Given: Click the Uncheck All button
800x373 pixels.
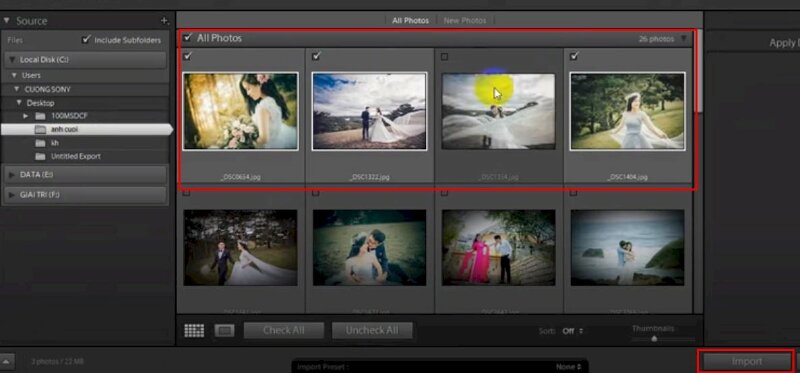Looking at the screenshot, I should [x=372, y=331].
